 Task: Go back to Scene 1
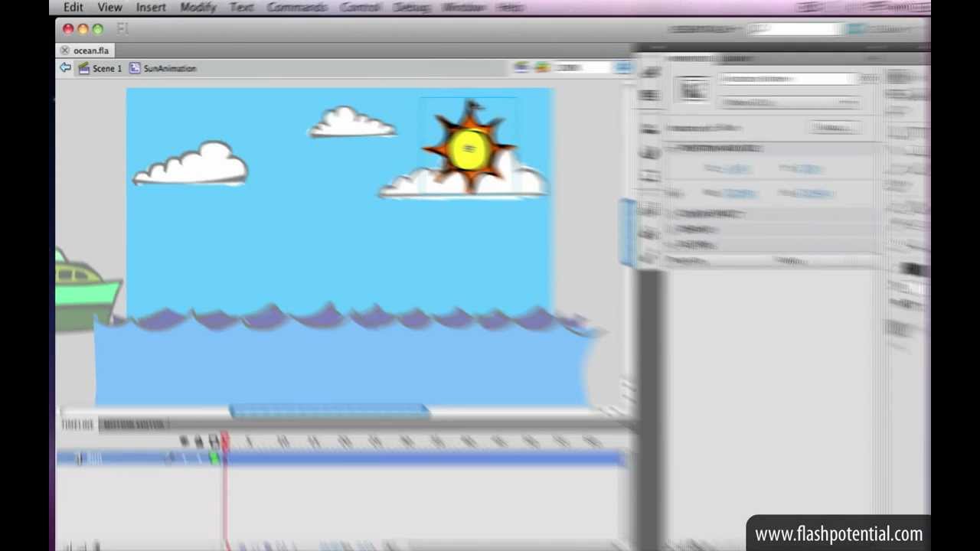click(107, 69)
